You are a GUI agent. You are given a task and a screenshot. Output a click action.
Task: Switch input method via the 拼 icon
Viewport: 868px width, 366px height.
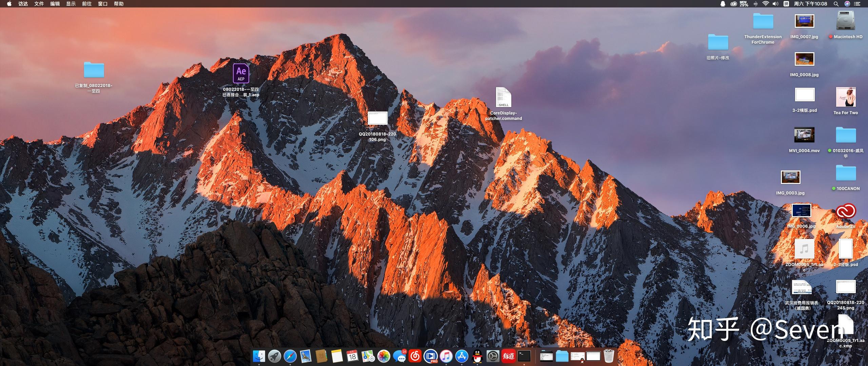[787, 4]
